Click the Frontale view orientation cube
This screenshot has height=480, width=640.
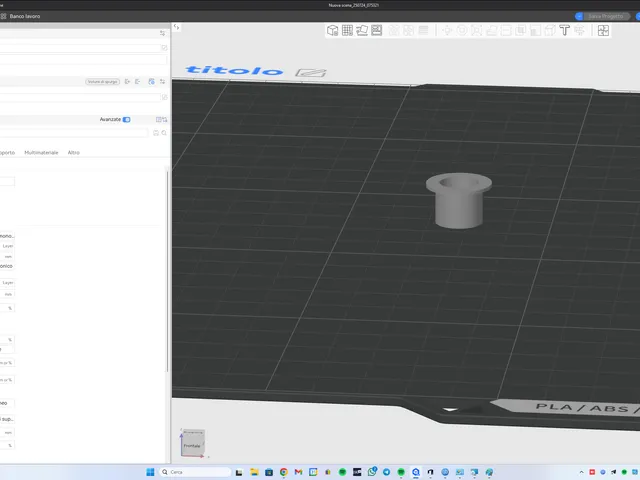[x=192, y=443]
